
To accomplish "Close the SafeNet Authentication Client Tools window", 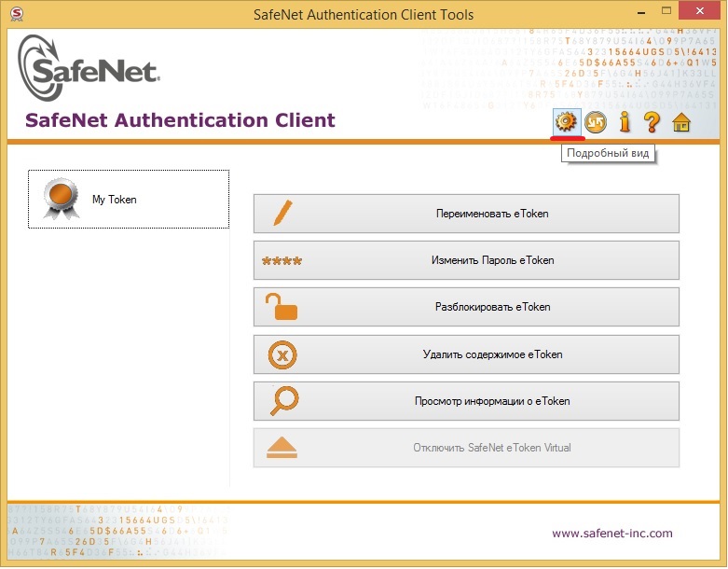I will [x=700, y=10].
